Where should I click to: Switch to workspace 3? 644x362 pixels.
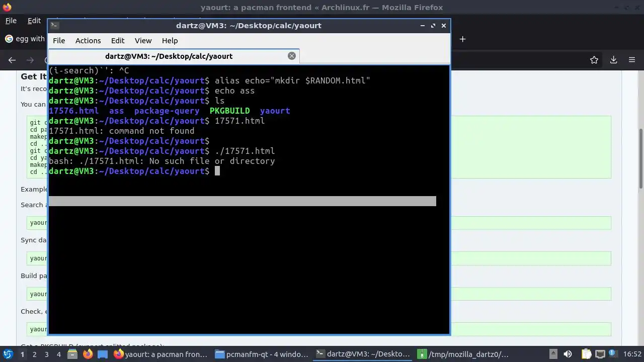click(46, 354)
